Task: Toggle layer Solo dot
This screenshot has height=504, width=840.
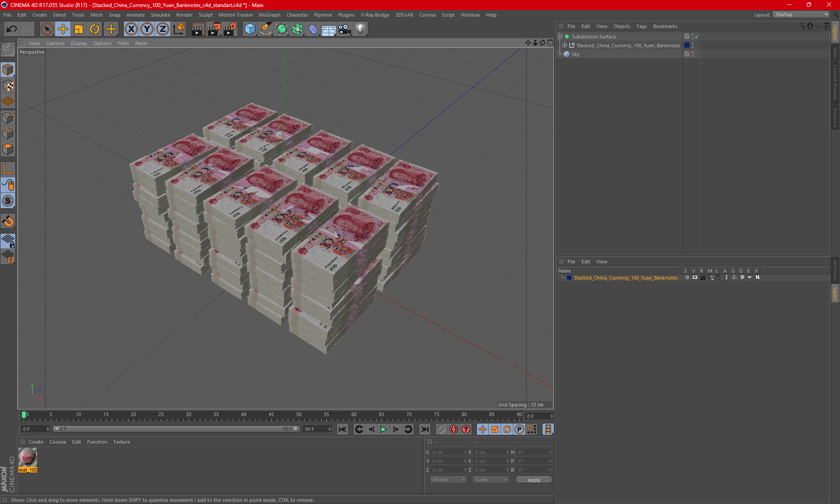Action: 687,277
